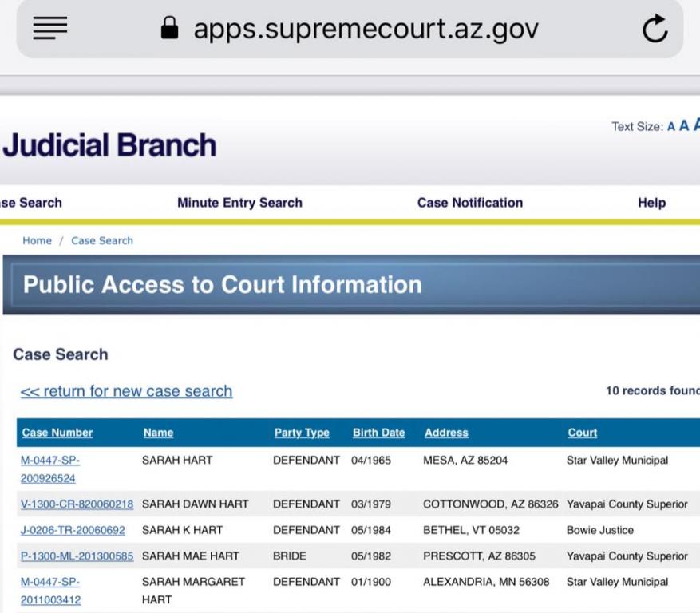
Task: Sort results by Case Number column
Action: pyautogui.click(x=57, y=433)
